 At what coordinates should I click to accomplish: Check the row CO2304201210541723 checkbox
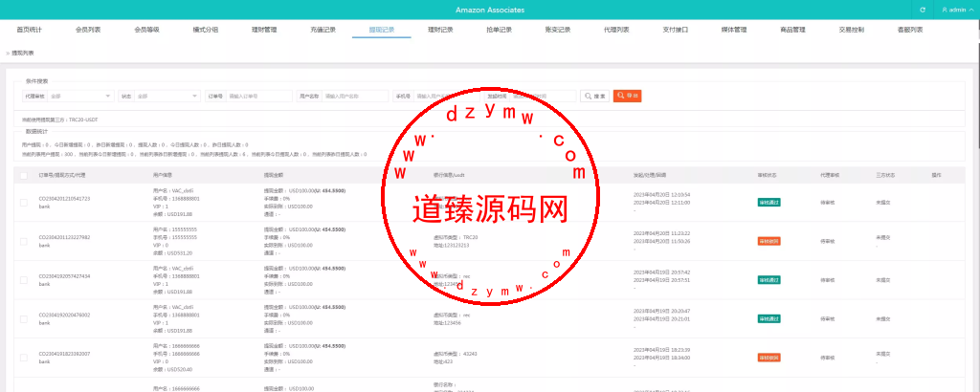point(24,203)
